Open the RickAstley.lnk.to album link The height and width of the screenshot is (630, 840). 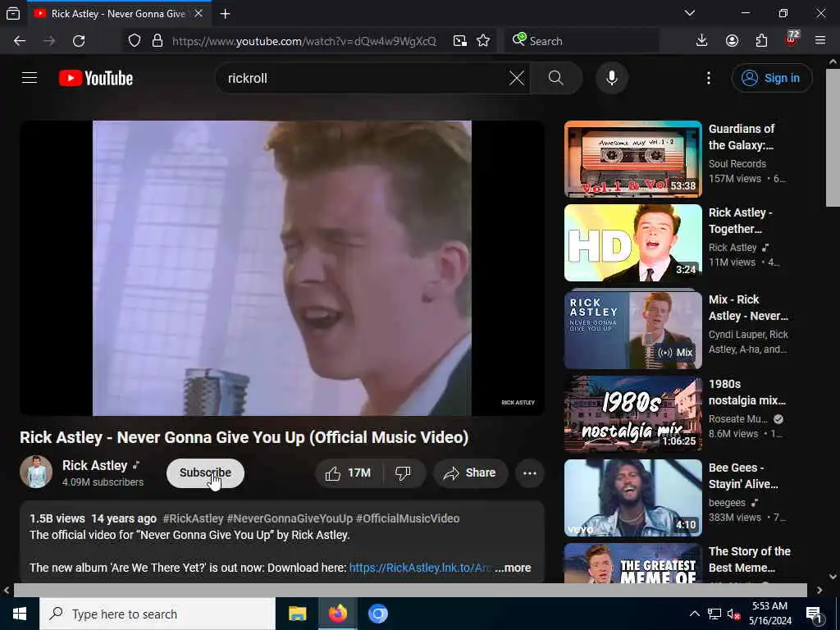coord(421,568)
